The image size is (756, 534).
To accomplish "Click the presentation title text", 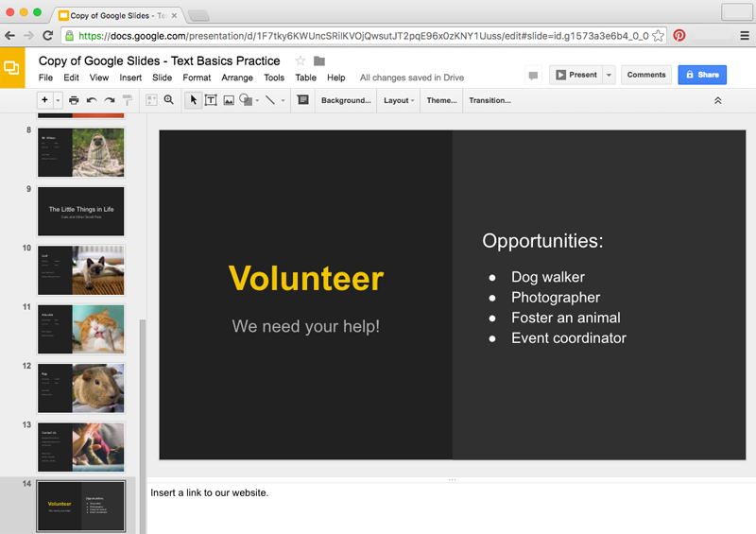I will (x=159, y=60).
